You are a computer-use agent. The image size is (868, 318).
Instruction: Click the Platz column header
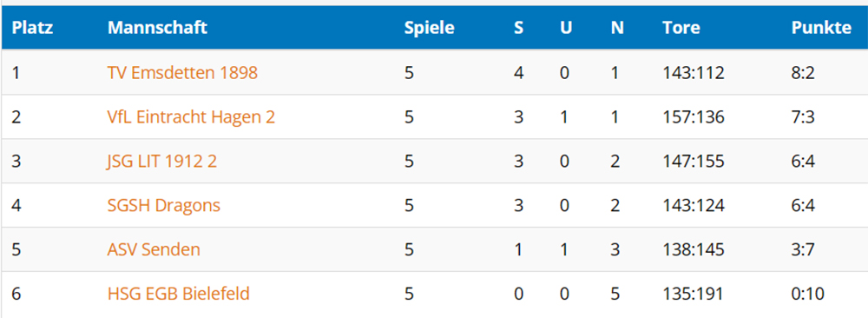32,28
